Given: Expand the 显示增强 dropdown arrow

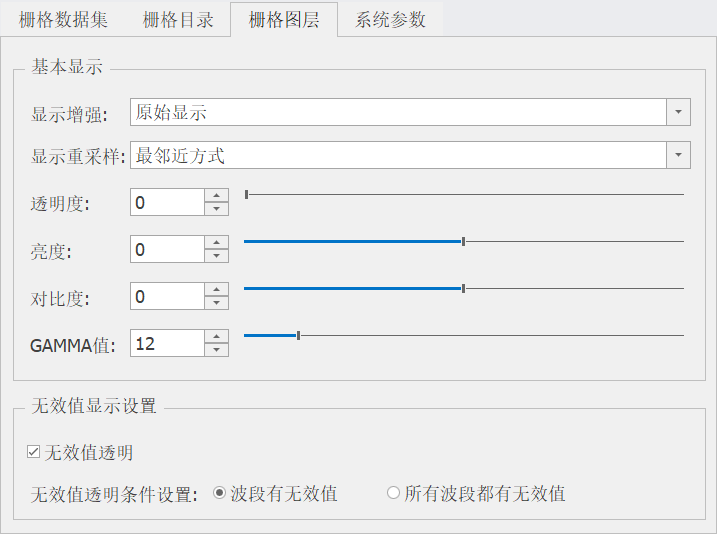Looking at the screenshot, I should 678,112.
